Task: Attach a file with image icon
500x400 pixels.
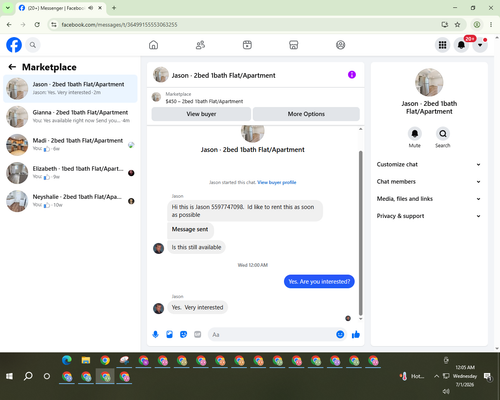Action: point(169,334)
